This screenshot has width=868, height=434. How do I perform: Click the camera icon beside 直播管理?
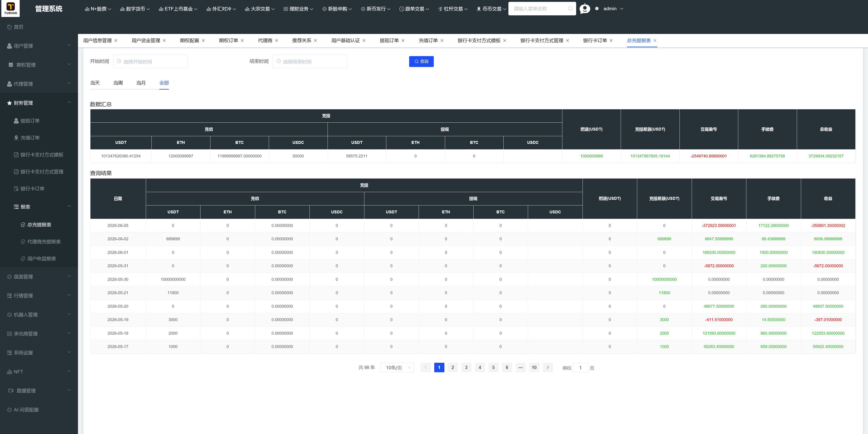click(11, 391)
